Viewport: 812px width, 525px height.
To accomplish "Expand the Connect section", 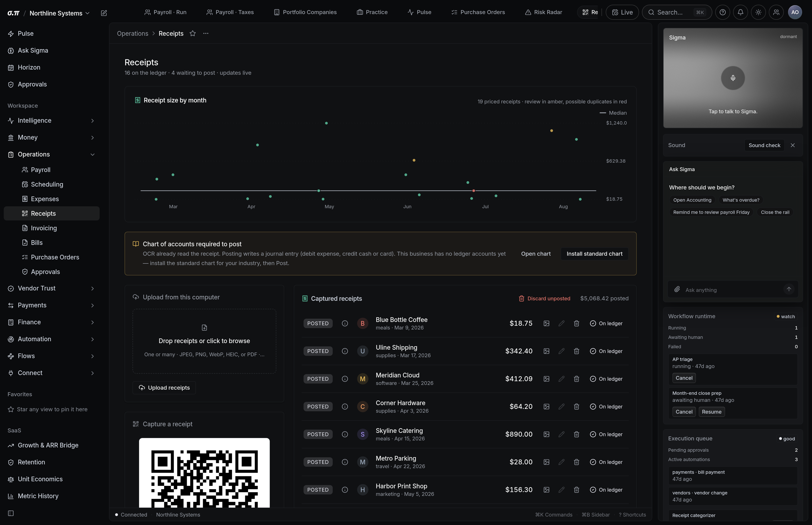I will [51, 373].
